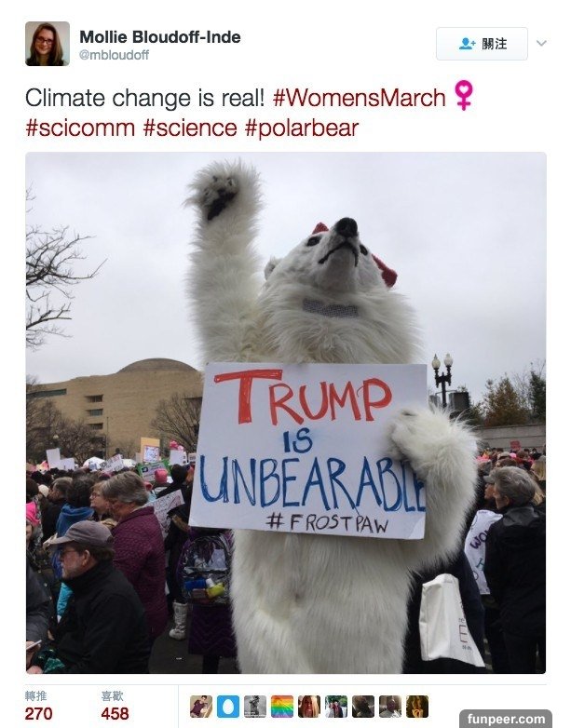571x728 pixels.
Task: Open the #polarbear hashtag link
Action: tap(301, 128)
